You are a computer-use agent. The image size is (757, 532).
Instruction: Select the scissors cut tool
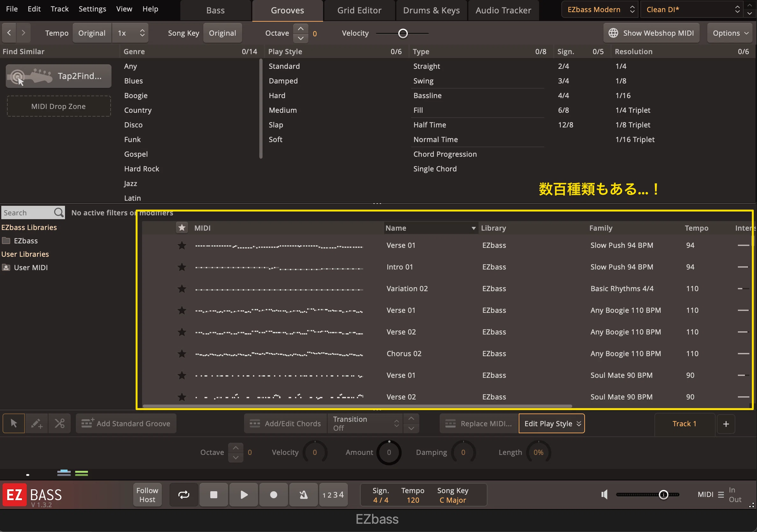click(x=60, y=423)
